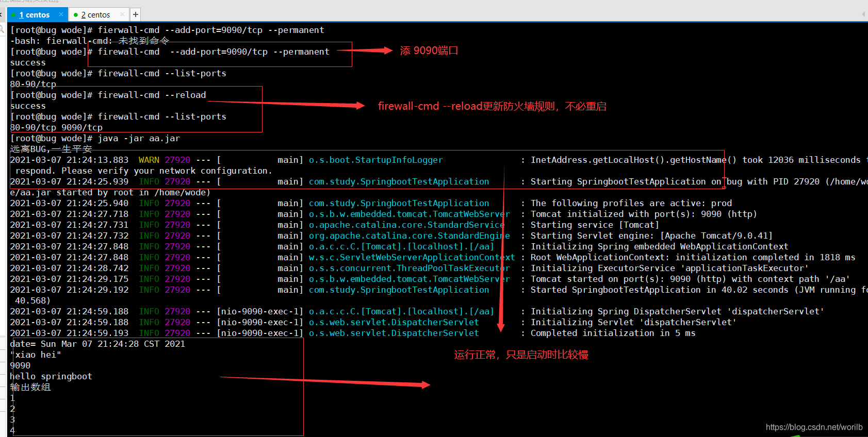The height and width of the screenshot is (437, 868).
Task: Click "Starting service [Tomcat]" message
Action: pyautogui.click(x=595, y=225)
